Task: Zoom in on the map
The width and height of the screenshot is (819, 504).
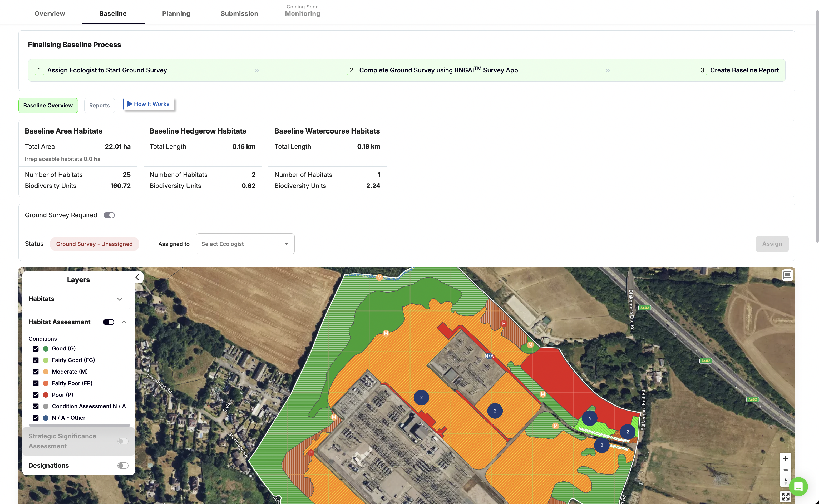Action: pos(785,458)
